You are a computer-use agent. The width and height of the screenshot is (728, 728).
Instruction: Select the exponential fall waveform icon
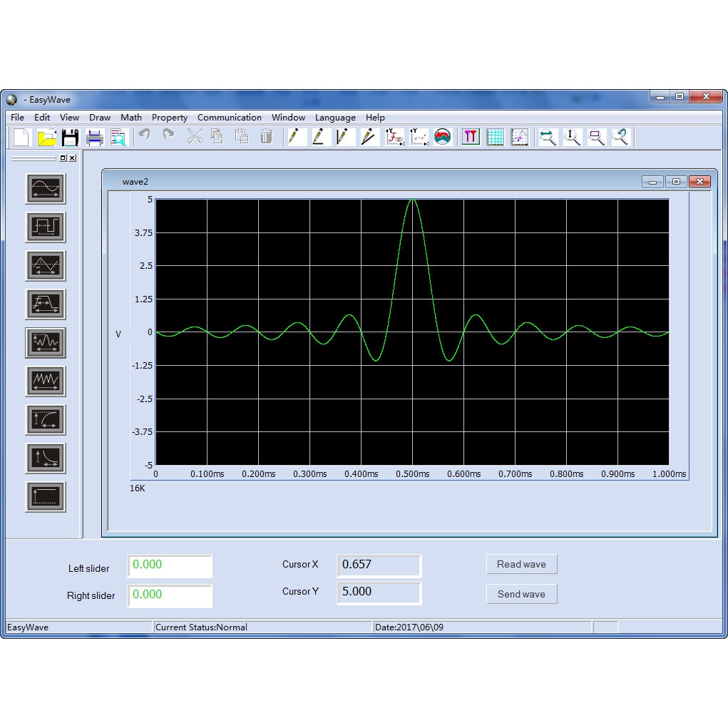pyautogui.click(x=46, y=458)
